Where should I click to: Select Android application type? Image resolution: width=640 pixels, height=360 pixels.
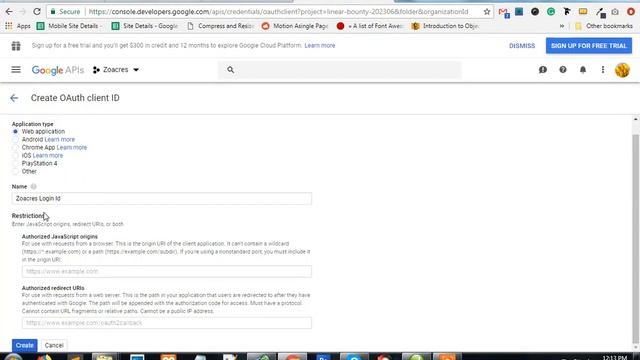tap(16, 140)
